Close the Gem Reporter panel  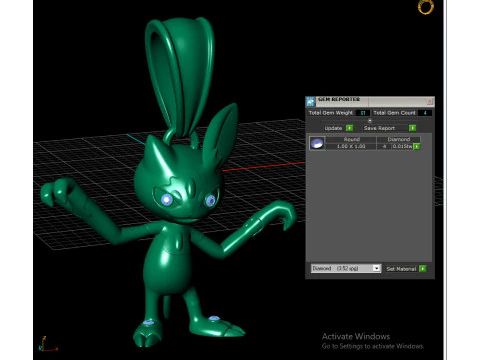[x=430, y=101]
